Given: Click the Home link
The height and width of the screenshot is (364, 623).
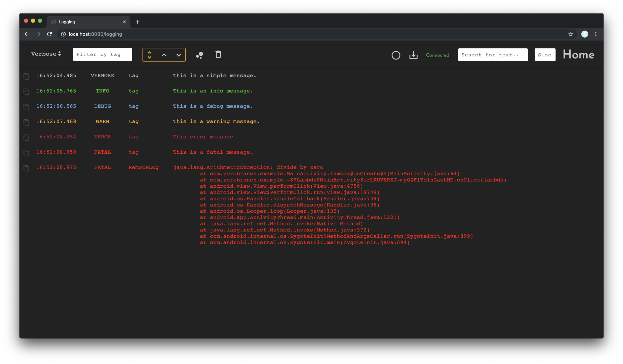Looking at the screenshot, I should tap(579, 55).
